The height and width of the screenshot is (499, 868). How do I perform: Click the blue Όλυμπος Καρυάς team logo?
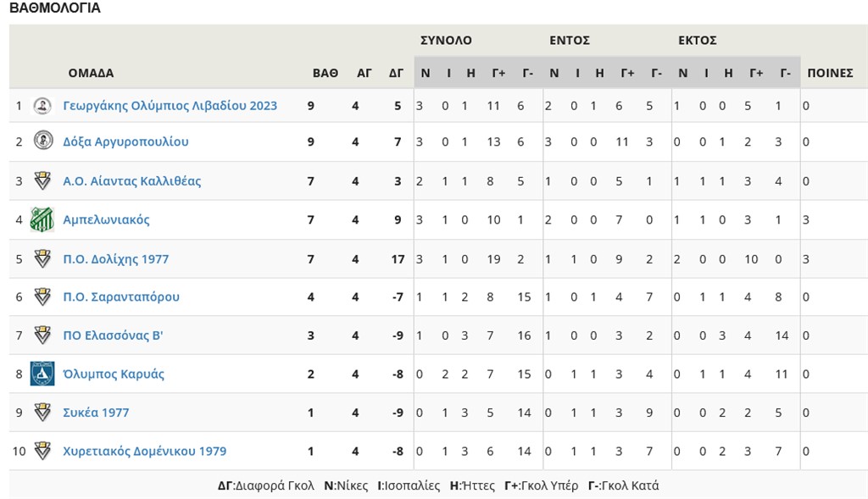(42, 374)
